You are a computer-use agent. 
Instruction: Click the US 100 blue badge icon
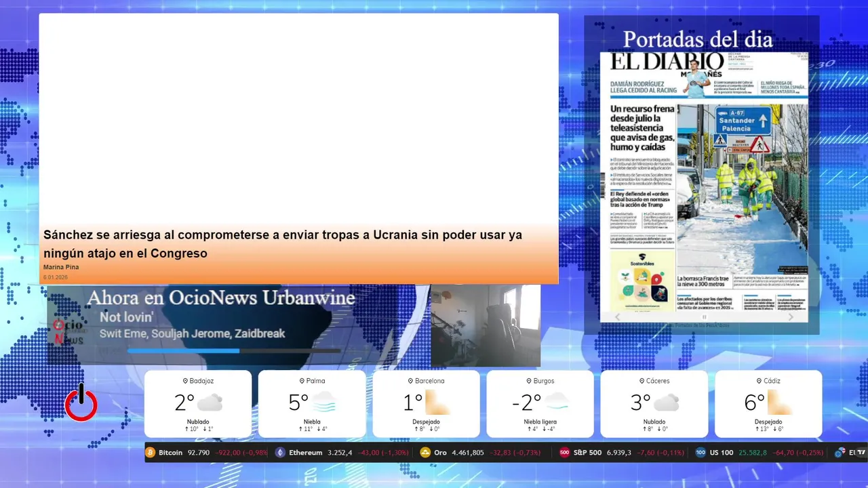point(701,452)
